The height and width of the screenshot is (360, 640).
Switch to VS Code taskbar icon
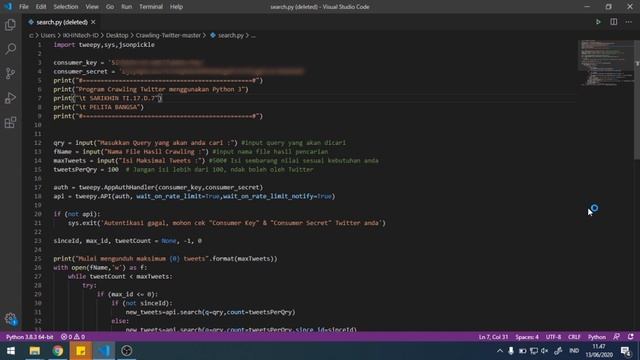tap(104, 351)
